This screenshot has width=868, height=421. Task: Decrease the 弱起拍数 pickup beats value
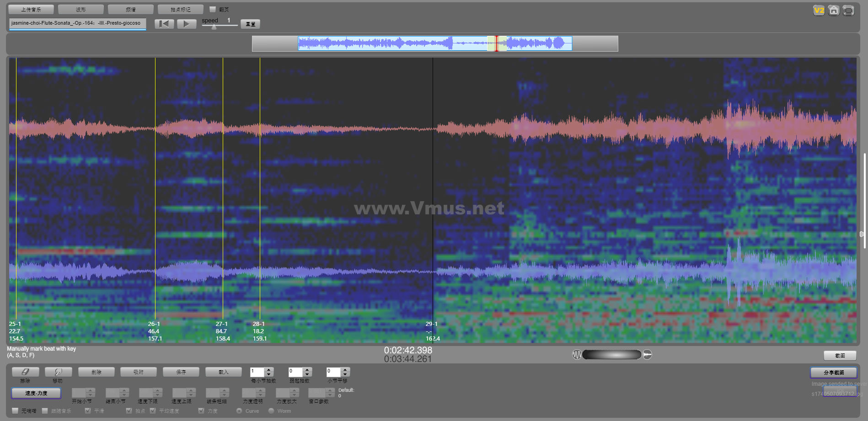(307, 374)
